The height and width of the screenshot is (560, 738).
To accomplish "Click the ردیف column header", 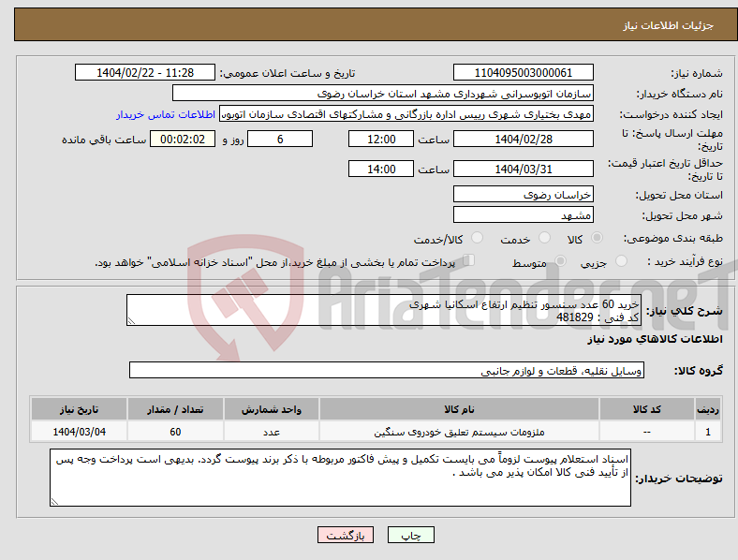I will point(708,409).
